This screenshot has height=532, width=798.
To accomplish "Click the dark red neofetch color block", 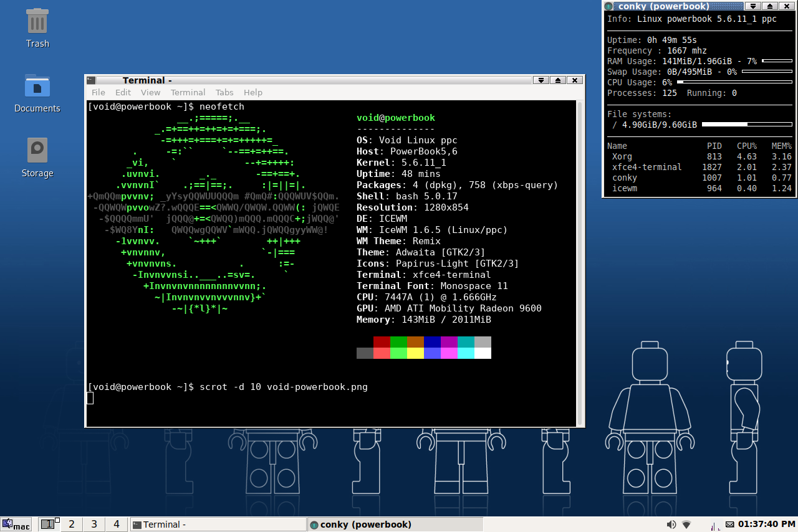I will [x=382, y=342].
